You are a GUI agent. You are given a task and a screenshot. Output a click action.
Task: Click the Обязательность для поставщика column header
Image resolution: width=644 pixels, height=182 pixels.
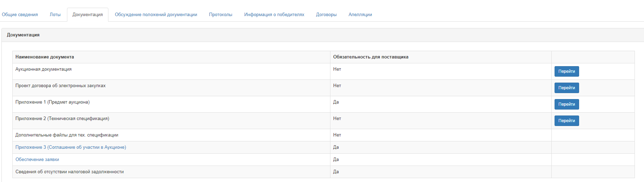coord(371,57)
